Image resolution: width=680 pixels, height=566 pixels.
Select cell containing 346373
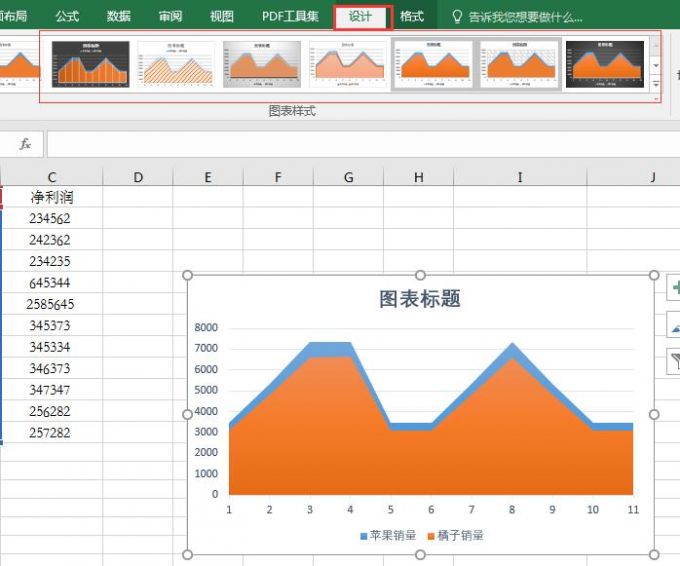click(x=52, y=368)
